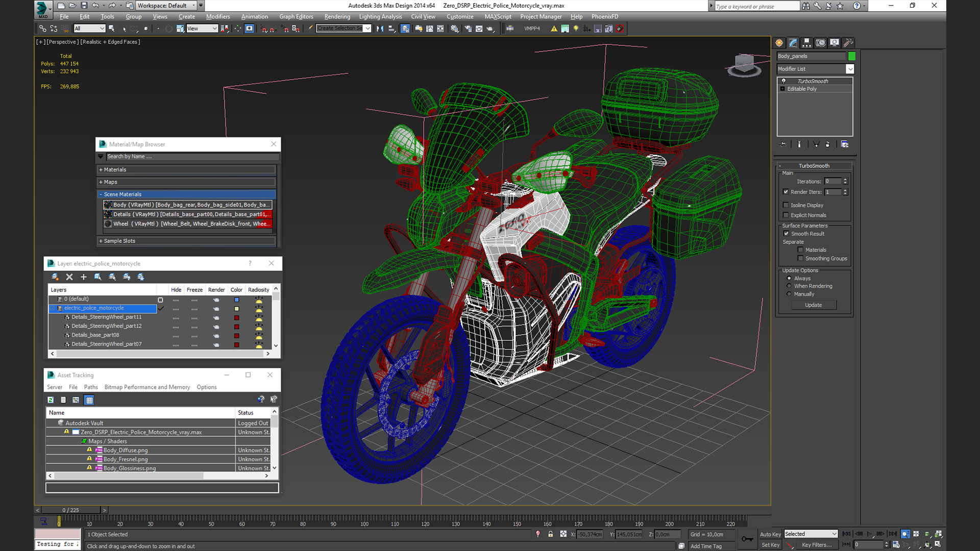Screen dimensions: 980x551
Task: Expand the Materials group in Material Browser
Action: [x=187, y=170]
